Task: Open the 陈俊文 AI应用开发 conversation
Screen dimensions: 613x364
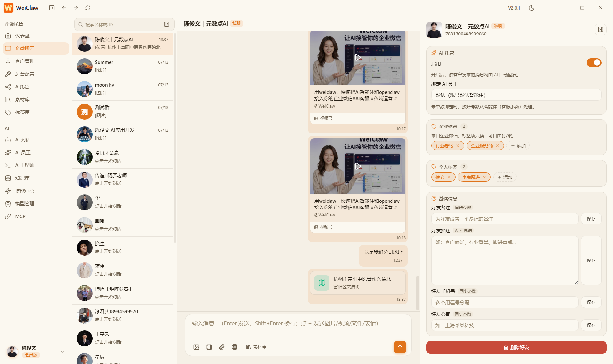Action: point(123,134)
